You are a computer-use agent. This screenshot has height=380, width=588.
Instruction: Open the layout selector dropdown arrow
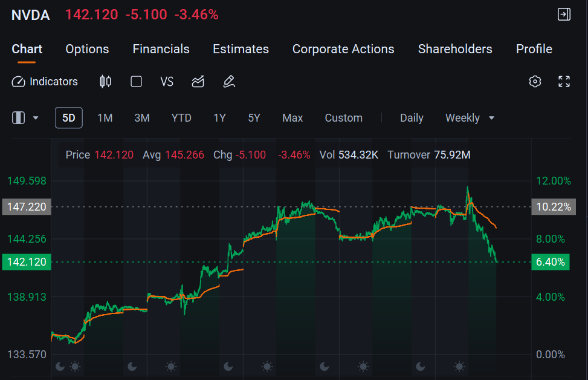pyautogui.click(x=36, y=118)
